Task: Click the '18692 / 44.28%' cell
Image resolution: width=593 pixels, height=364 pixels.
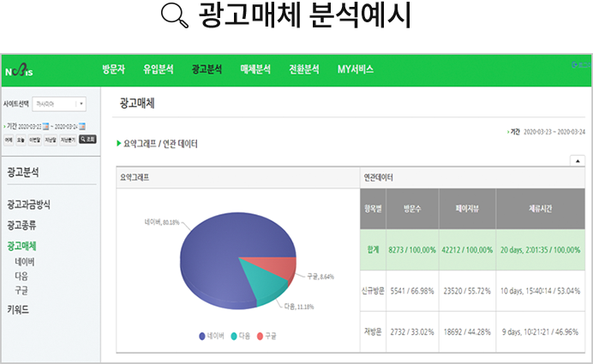Action: coord(467,331)
